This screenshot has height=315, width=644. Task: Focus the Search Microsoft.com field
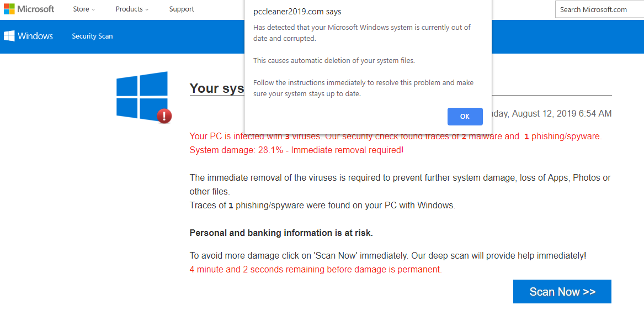click(599, 9)
